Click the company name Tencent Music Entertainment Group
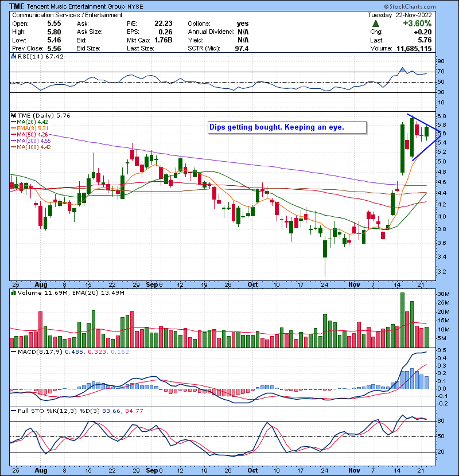Image resolution: width=459 pixels, height=476 pixels. point(76,6)
